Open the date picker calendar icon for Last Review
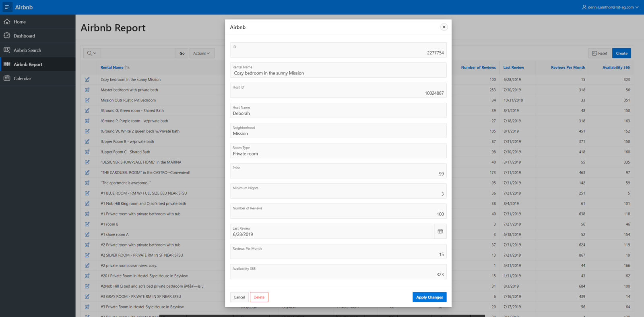The height and width of the screenshot is (317, 644). pyautogui.click(x=440, y=232)
